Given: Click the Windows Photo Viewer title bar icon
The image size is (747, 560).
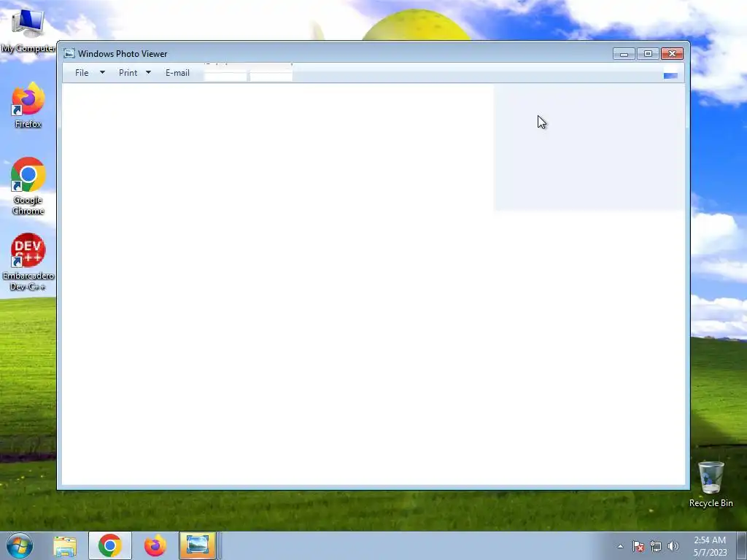Looking at the screenshot, I should [x=69, y=53].
